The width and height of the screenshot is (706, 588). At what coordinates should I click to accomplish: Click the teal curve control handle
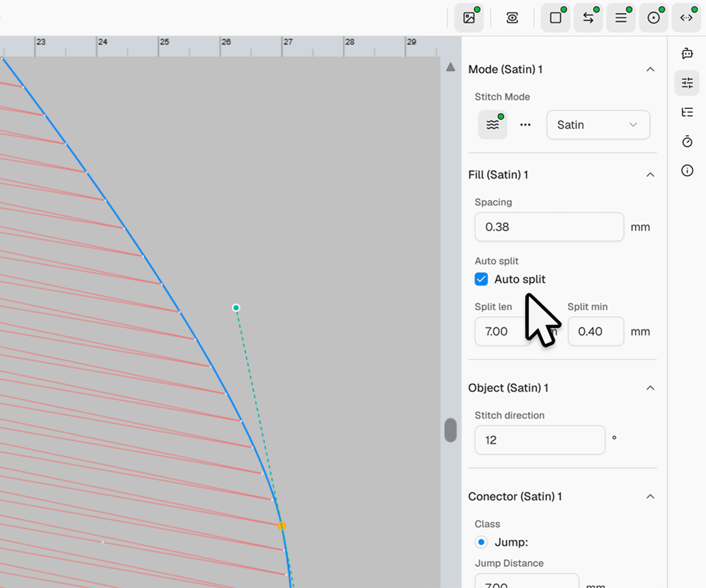[236, 308]
